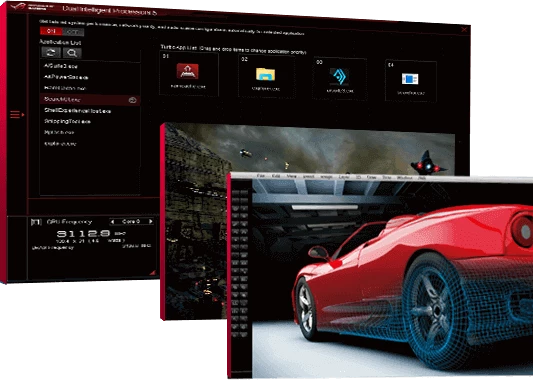Click the CPU Frequency chip icon
Viewport: 533px width, 380px height.
tap(36, 222)
